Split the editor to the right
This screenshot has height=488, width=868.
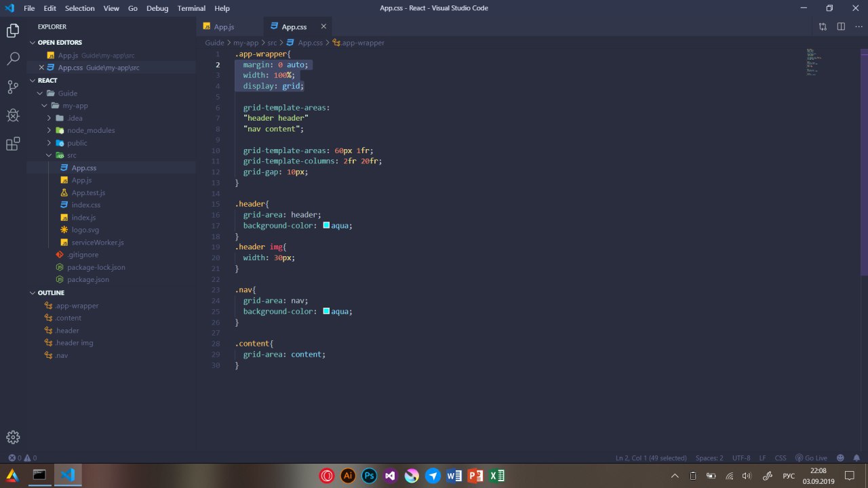pyautogui.click(x=841, y=26)
